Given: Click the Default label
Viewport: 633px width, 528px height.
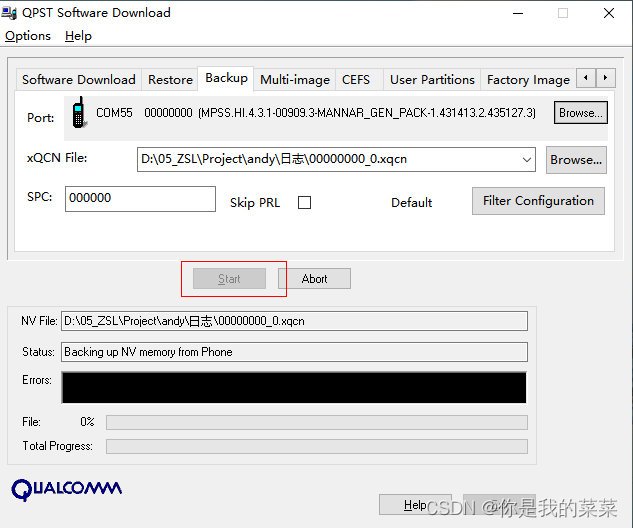Looking at the screenshot, I should [411, 202].
